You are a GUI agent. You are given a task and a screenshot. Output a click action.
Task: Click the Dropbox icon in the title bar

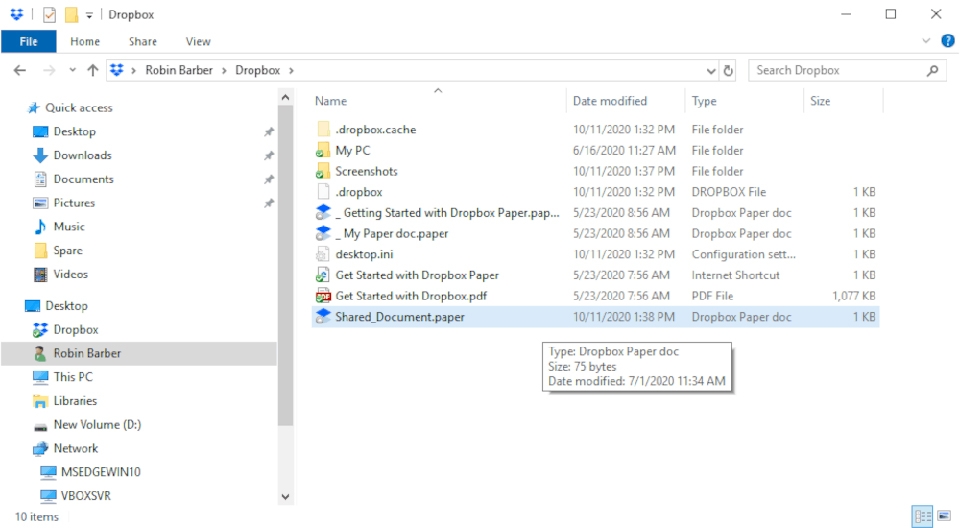click(17, 14)
